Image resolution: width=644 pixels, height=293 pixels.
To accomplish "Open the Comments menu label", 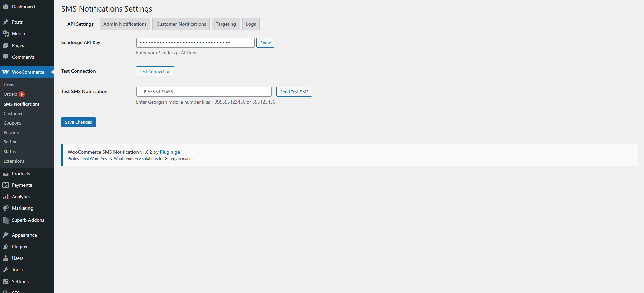I will (x=23, y=57).
